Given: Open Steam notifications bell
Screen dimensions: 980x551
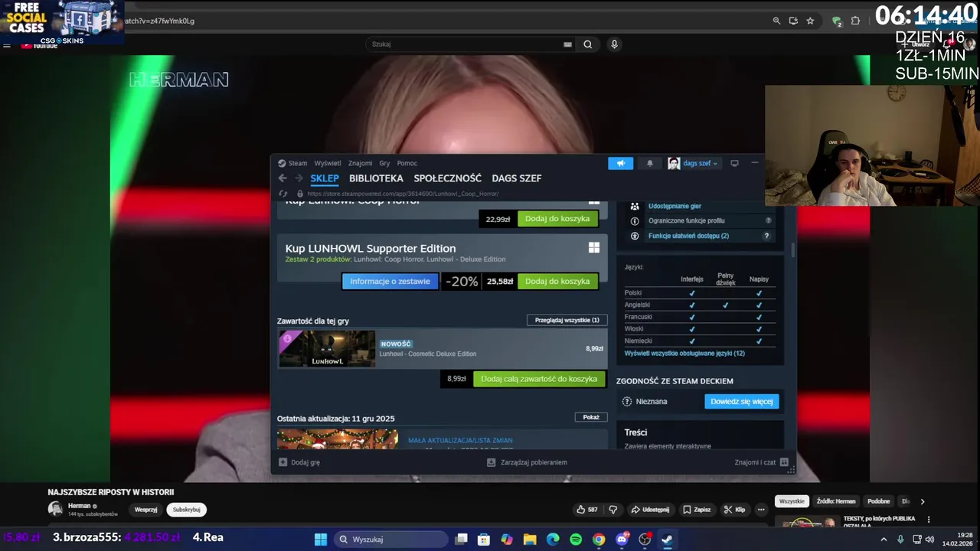Looking at the screenshot, I should [x=650, y=163].
